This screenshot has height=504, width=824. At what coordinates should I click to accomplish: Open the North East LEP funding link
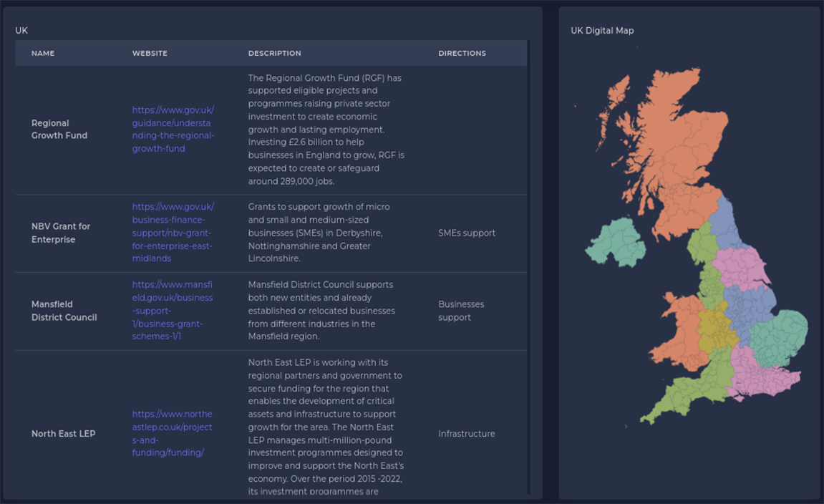click(172, 433)
